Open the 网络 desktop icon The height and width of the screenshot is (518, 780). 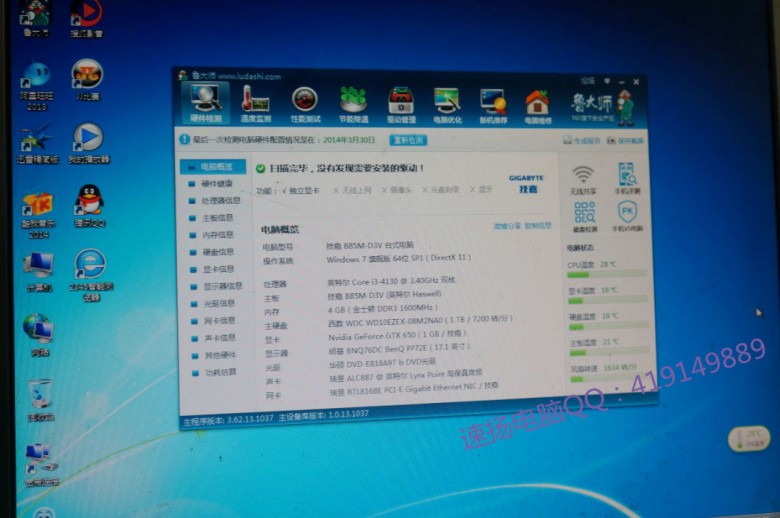(x=39, y=335)
